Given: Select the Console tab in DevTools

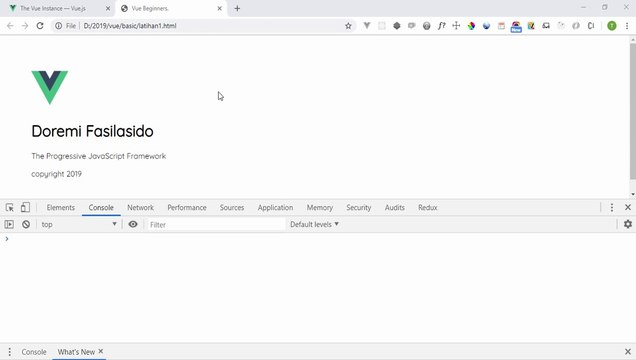Looking at the screenshot, I should [x=101, y=208].
